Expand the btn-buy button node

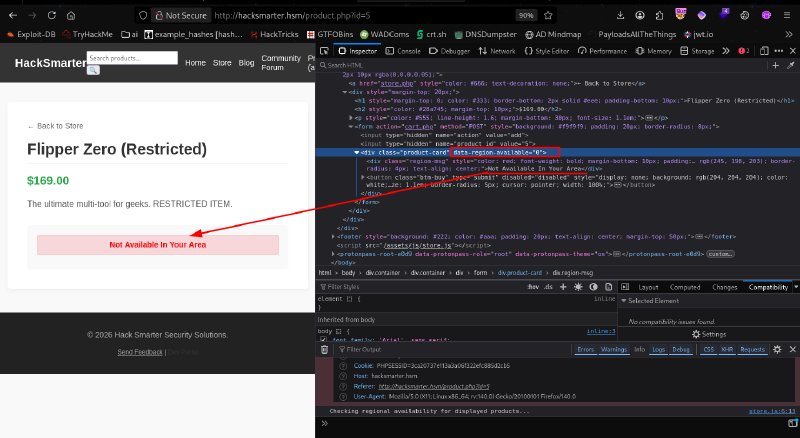tap(363, 178)
